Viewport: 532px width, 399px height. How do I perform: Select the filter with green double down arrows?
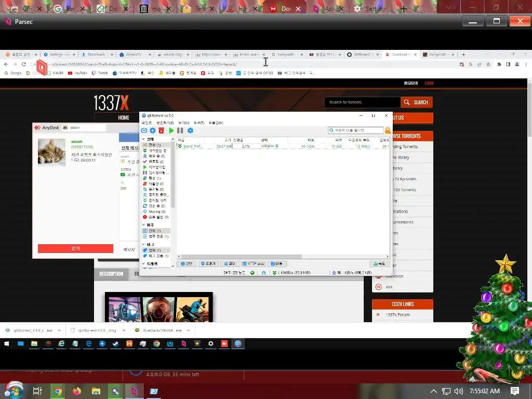click(155, 150)
